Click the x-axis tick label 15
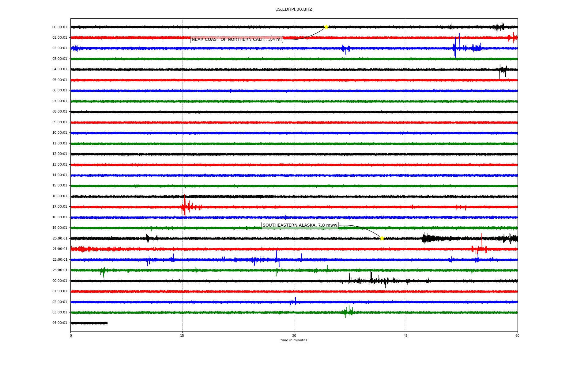The width and height of the screenshot is (588, 368). pos(182,336)
